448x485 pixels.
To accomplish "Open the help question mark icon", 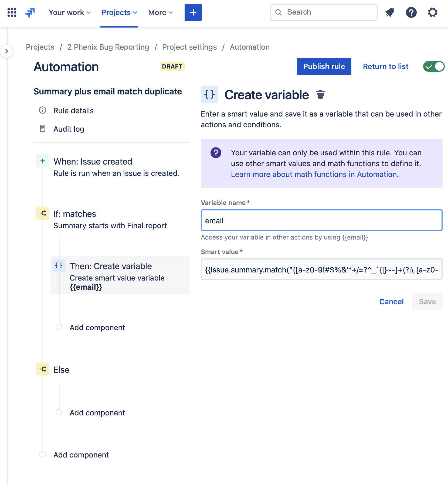I will tap(411, 12).
